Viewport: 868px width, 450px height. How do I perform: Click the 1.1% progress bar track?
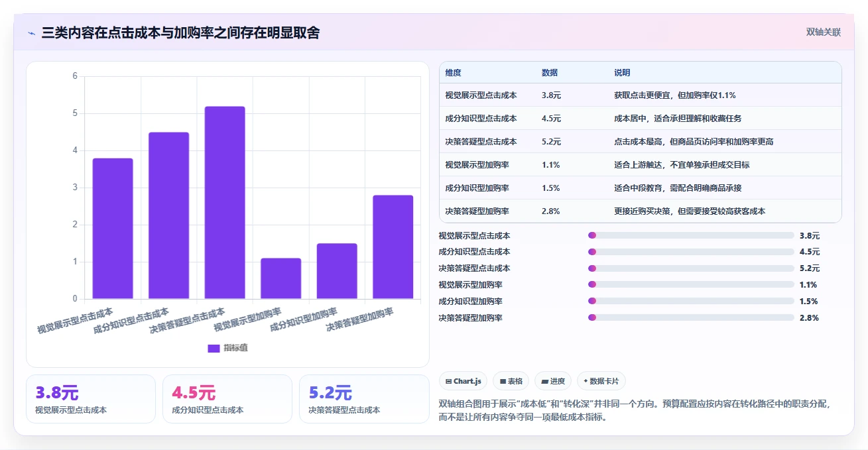click(691, 284)
